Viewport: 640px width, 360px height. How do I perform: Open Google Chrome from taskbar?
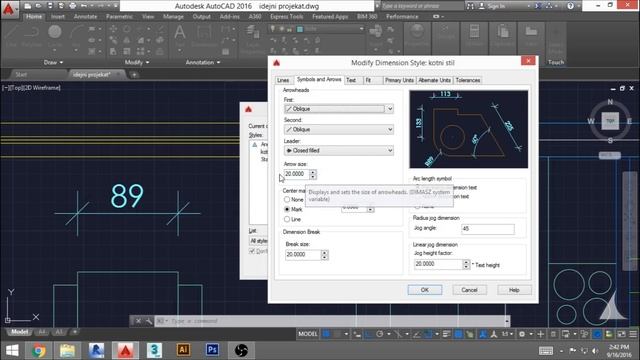coord(39,350)
